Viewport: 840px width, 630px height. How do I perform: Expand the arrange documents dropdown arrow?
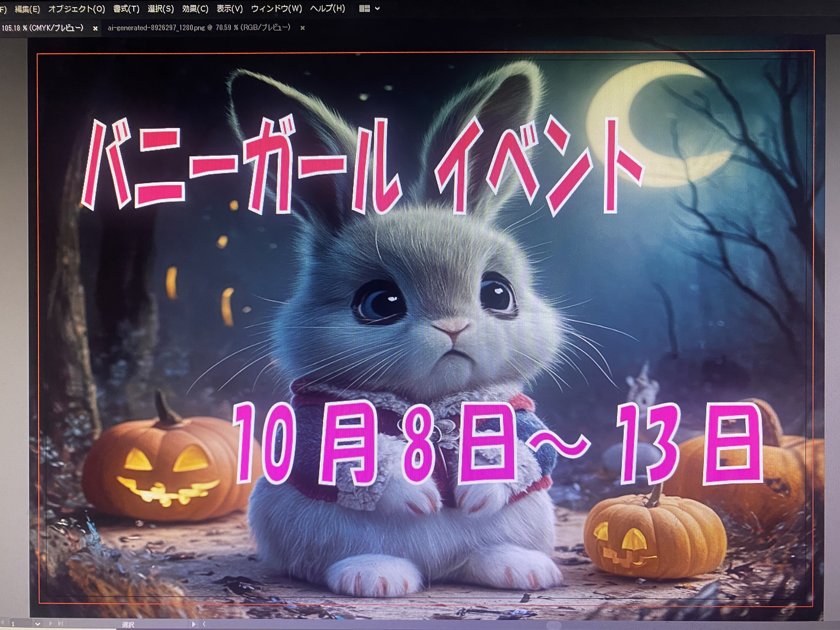pyautogui.click(x=377, y=8)
